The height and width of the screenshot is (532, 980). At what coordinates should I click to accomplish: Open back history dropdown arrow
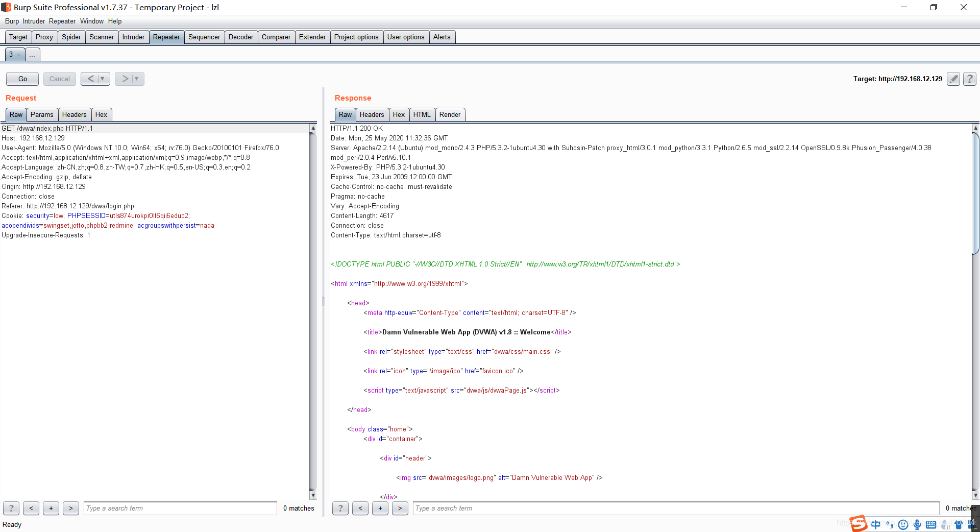pos(103,79)
